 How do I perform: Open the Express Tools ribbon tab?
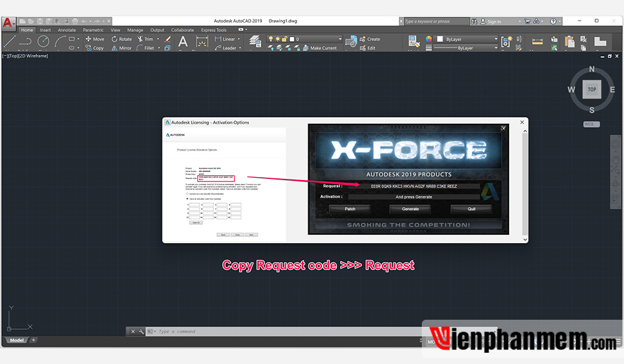point(213,30)
